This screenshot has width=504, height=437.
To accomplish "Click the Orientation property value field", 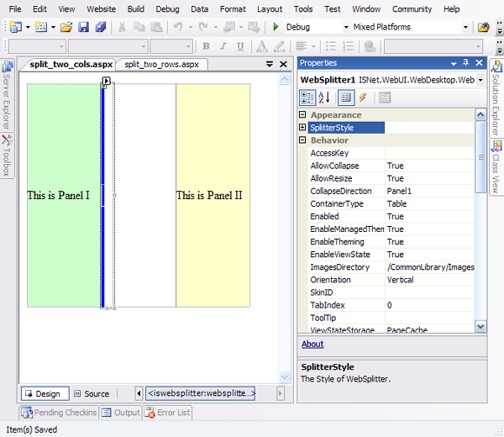I will [430, 280].
